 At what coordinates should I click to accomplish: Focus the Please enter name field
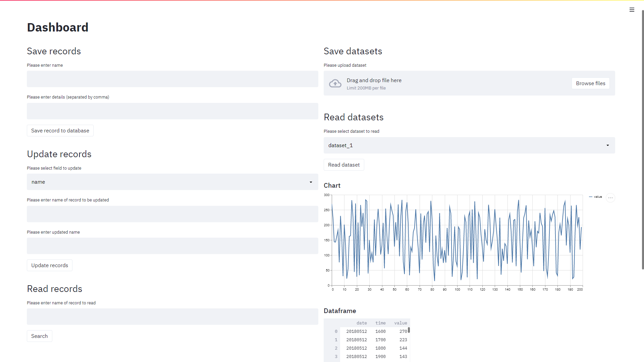click(172, 79)
